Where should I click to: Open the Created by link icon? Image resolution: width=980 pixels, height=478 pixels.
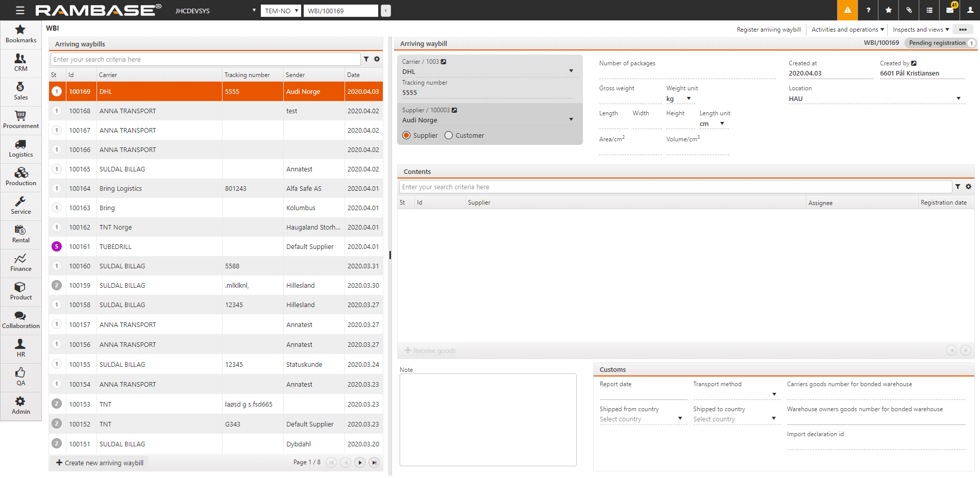point(914,63)
